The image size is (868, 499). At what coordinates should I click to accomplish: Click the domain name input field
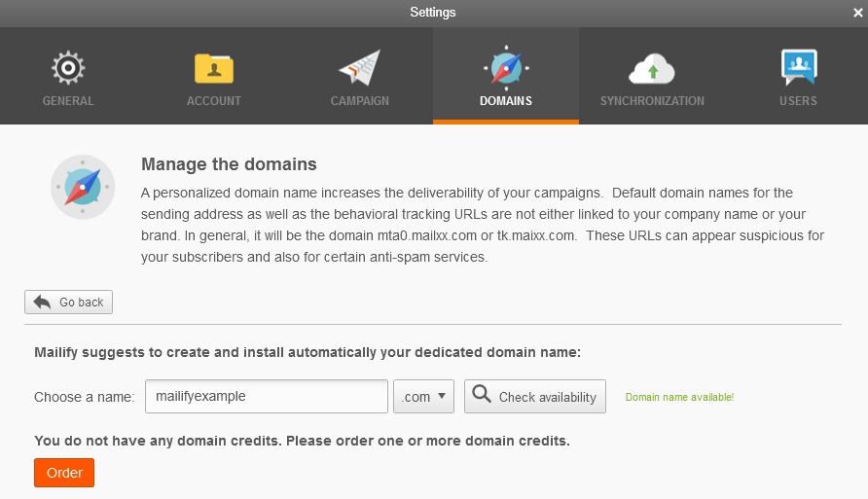point(267,396)
